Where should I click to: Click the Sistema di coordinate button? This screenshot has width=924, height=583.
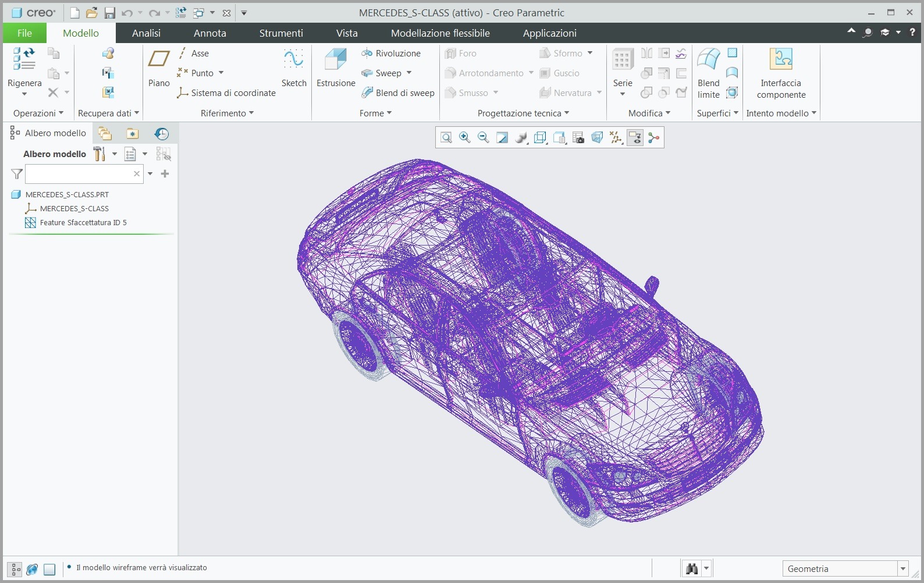tap(226, 93)
